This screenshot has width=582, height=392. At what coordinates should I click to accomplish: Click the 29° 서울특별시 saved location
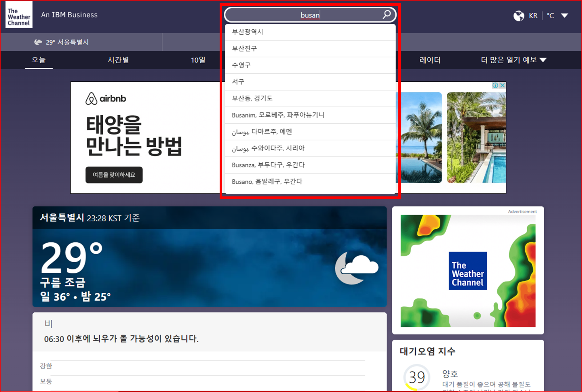click(x=62, y=42)
